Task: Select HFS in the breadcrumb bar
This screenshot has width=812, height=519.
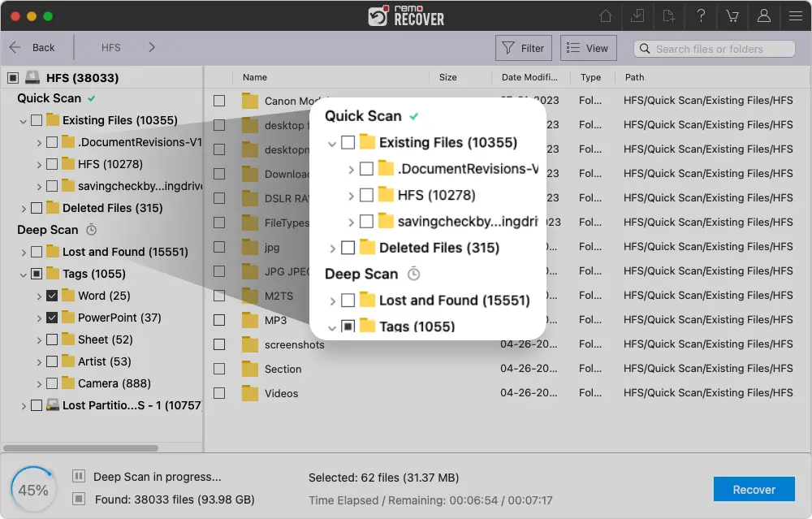Action: [110, 47]
